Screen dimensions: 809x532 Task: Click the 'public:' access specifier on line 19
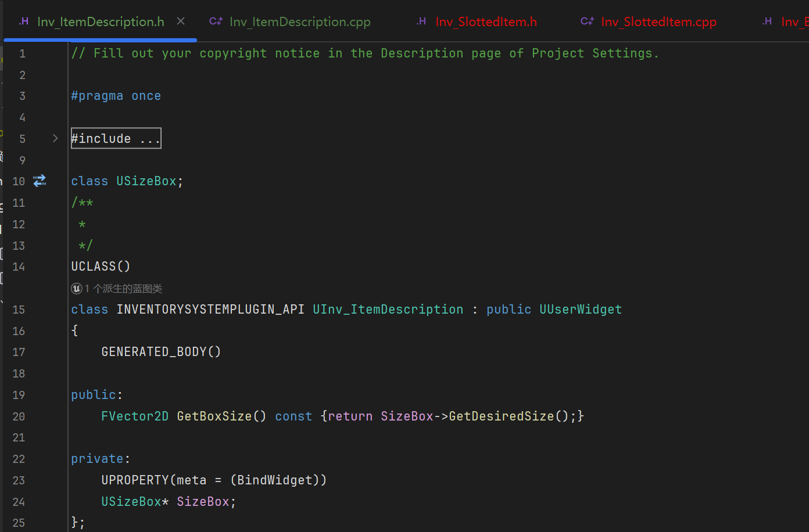coord(96,395)
